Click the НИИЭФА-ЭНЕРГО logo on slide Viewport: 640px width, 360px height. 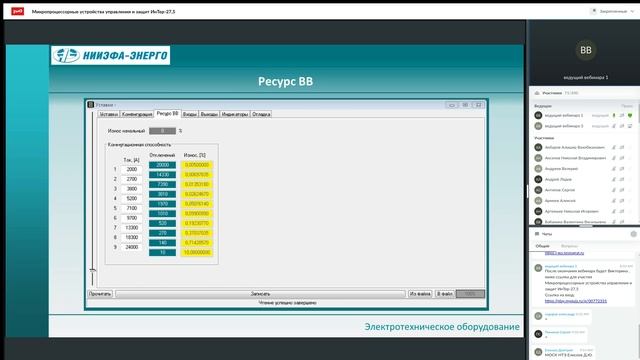(111, 55)
